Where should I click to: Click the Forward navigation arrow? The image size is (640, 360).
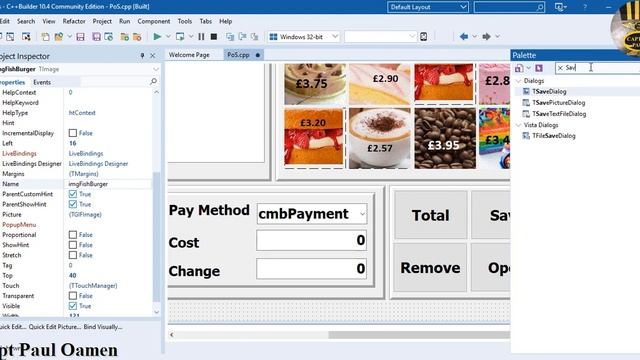pos(486,37)
